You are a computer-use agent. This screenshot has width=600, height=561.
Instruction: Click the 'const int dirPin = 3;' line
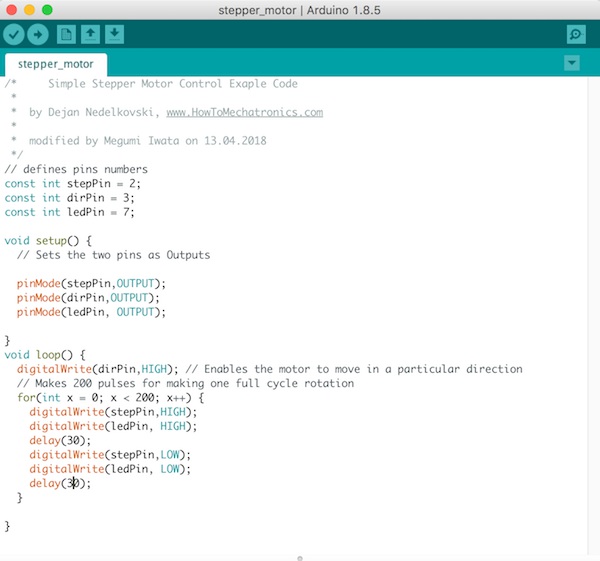point(70,198)
